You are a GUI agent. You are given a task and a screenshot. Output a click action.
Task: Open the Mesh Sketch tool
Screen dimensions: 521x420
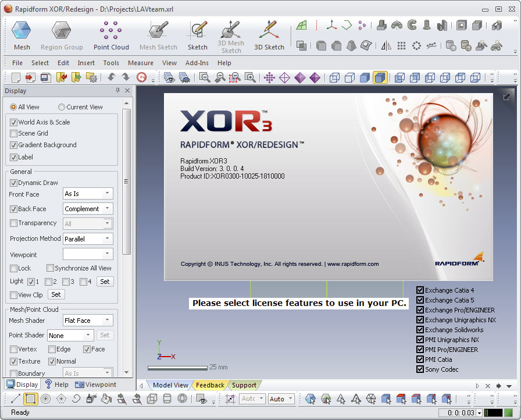point(158,35)
